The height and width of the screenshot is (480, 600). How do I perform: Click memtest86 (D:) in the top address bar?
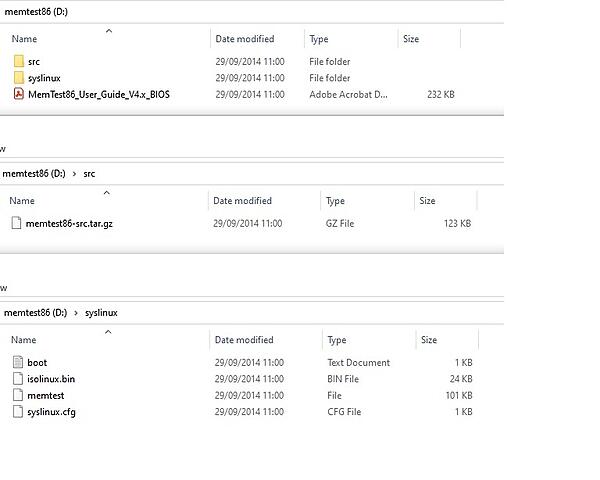pyautogui.click(x=36, y=11)
